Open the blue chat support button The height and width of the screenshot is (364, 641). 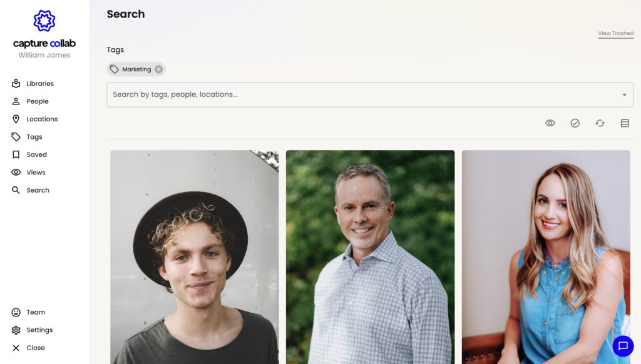[x=623, y=346]
